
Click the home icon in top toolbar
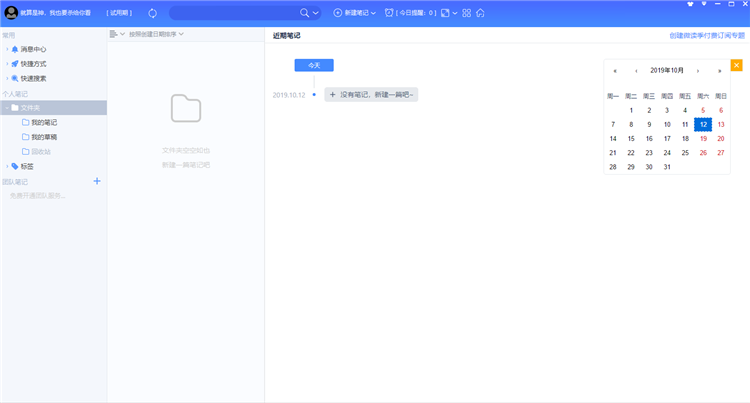(480, 13)
